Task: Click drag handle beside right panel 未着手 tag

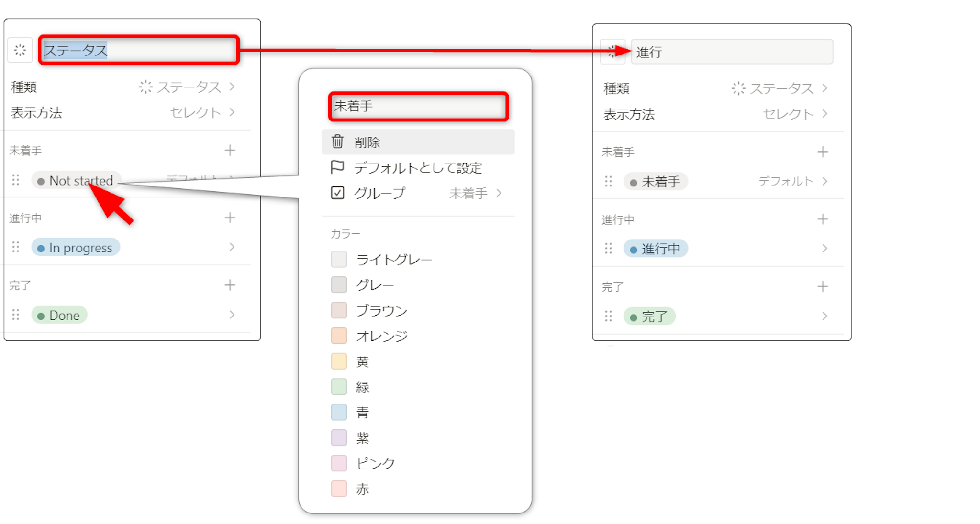Action: (608, 181)
